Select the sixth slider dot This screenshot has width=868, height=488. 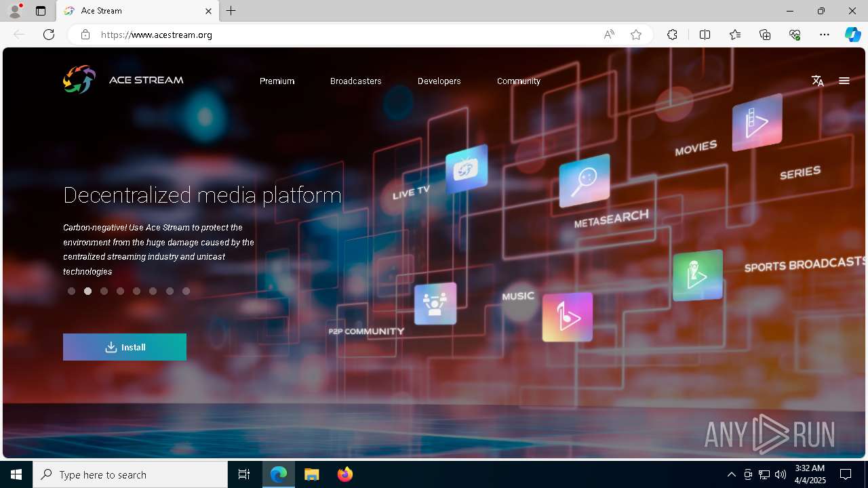pyautogui.click(x=153, y=291)
